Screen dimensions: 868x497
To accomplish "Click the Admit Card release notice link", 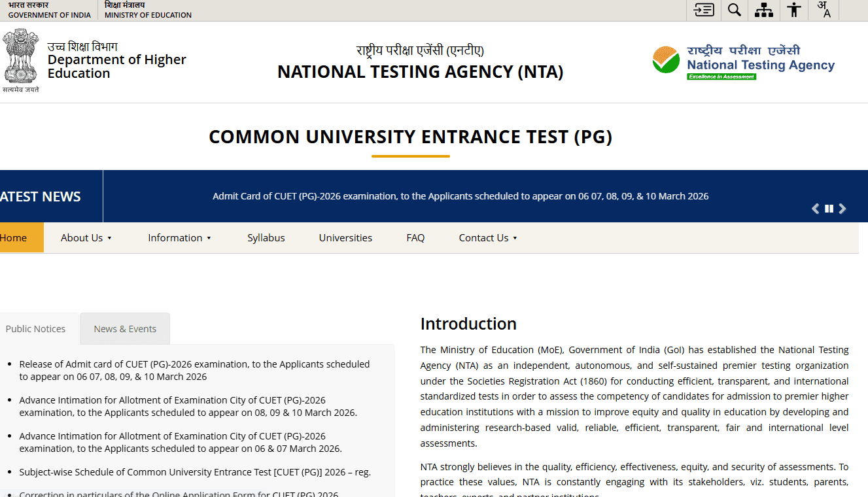I will [194, 369].
